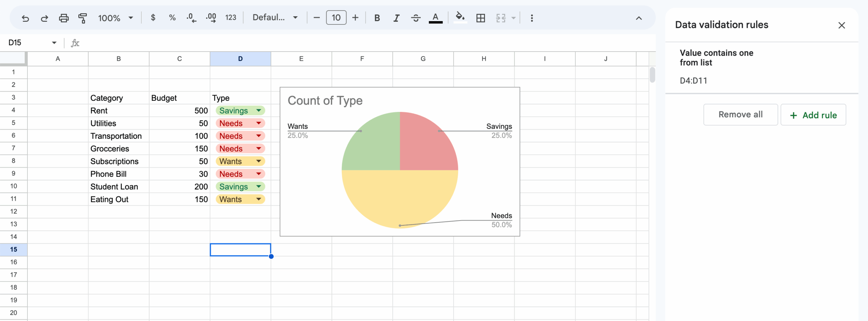
Task: Click the Rent cell
Action: [x=119, y=111]
